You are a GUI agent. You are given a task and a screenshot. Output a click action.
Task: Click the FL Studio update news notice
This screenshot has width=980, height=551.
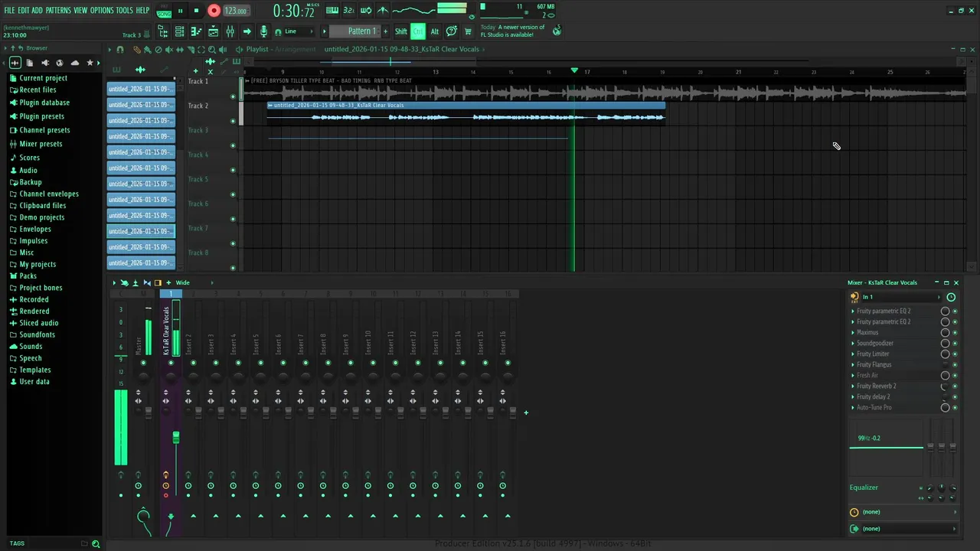512,31
